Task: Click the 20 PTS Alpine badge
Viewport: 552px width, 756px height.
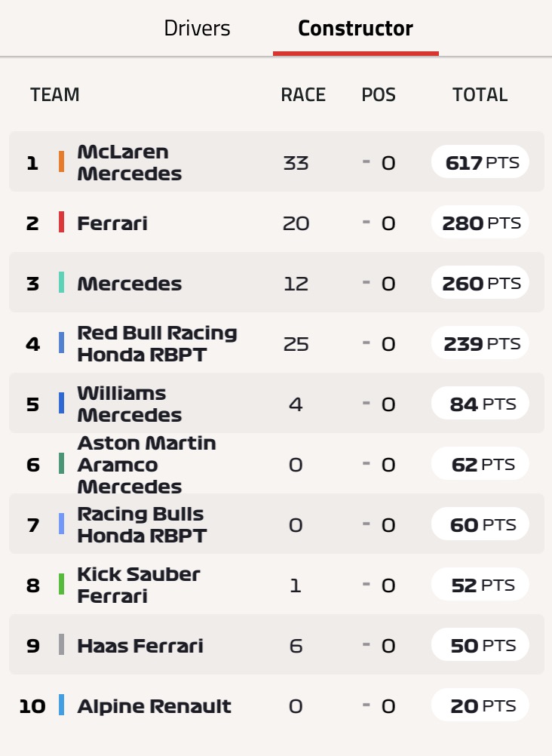Action: (x=480, y=705)
